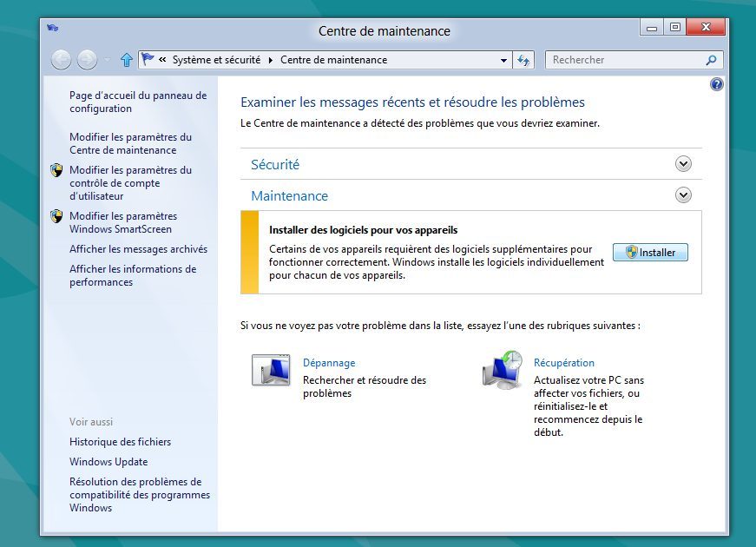The width and height of the screenshot is (756, 547).
Task: Open Modifier les paramètres du Centre de maintenance
Action: (131, 143)
